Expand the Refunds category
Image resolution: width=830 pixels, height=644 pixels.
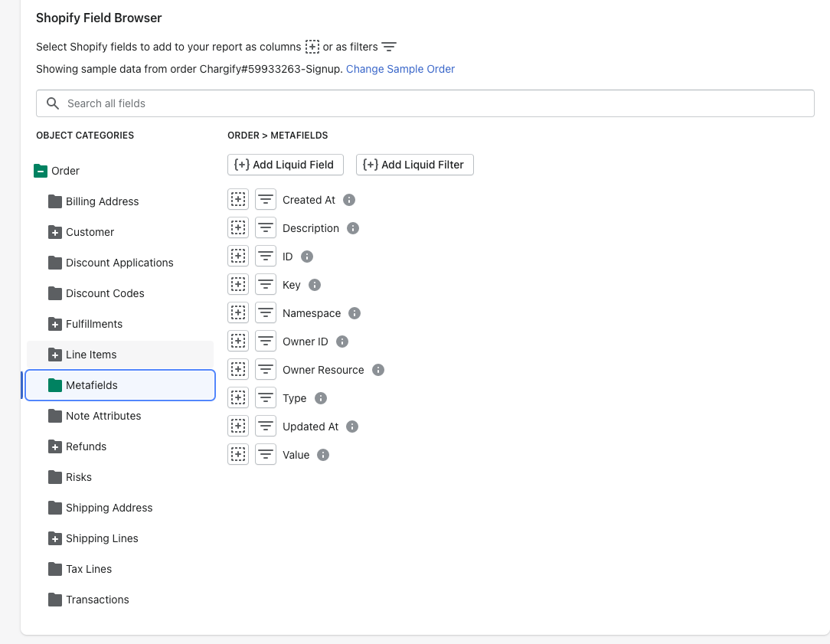point(55,446)
